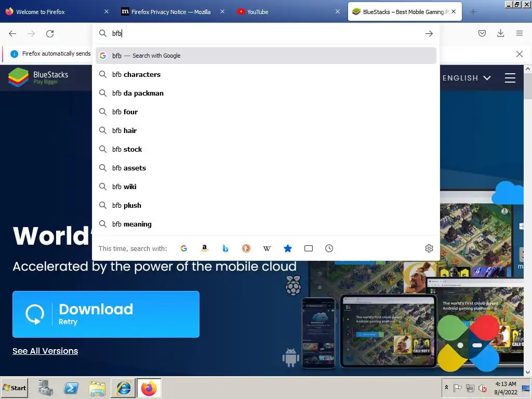Click Show Desktop button on taskbar
Image resolution: width=532 pixels, height=399 pixels.
[527, 388]
